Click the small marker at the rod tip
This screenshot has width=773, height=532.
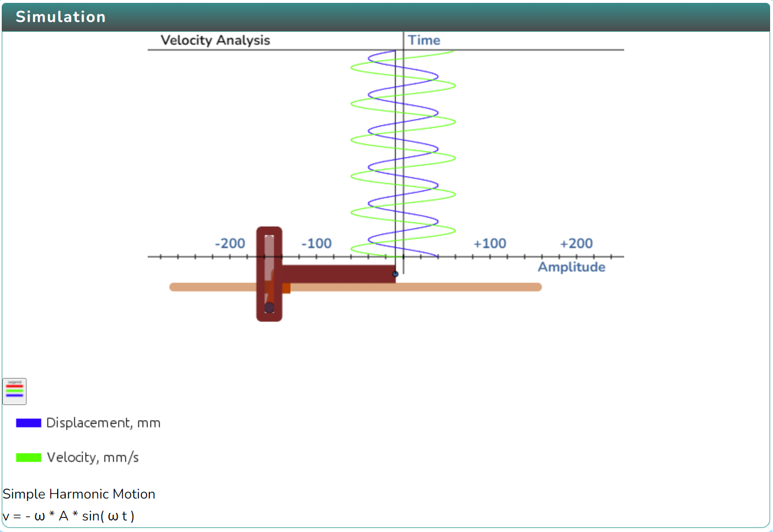395,274
